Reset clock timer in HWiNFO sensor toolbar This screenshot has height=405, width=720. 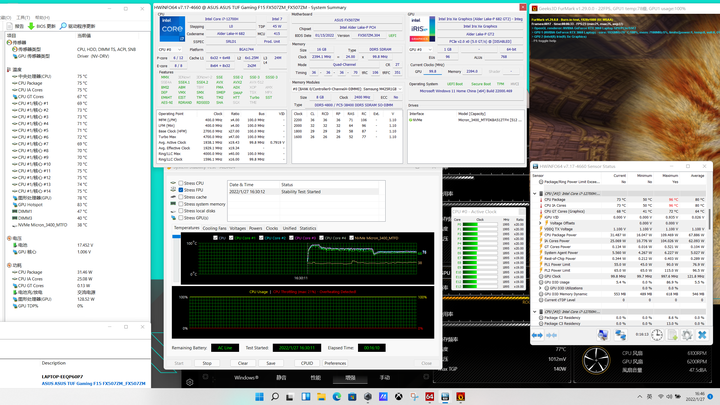pos(657,335)
